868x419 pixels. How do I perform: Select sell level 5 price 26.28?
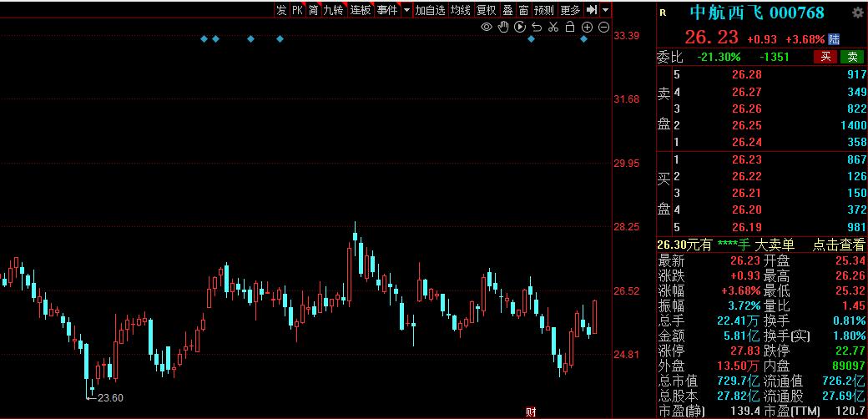[x=746, y=75]
